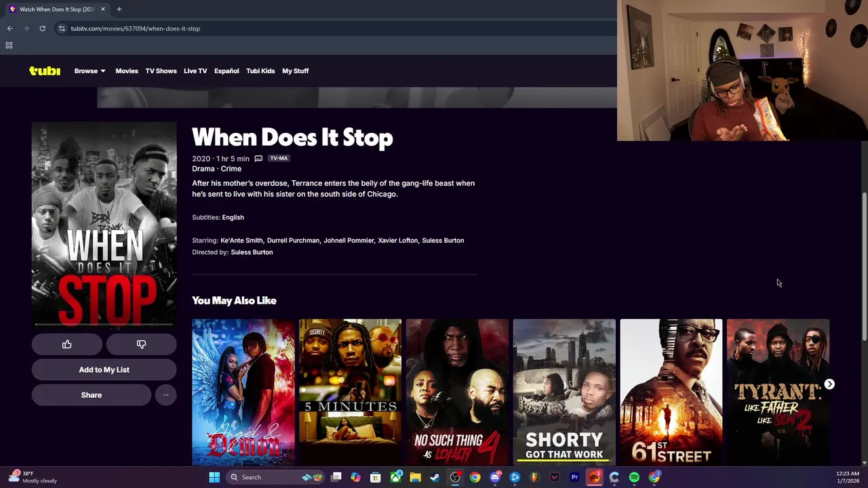
Task: Open director Suless Burton link
Action: coord(252,252)
